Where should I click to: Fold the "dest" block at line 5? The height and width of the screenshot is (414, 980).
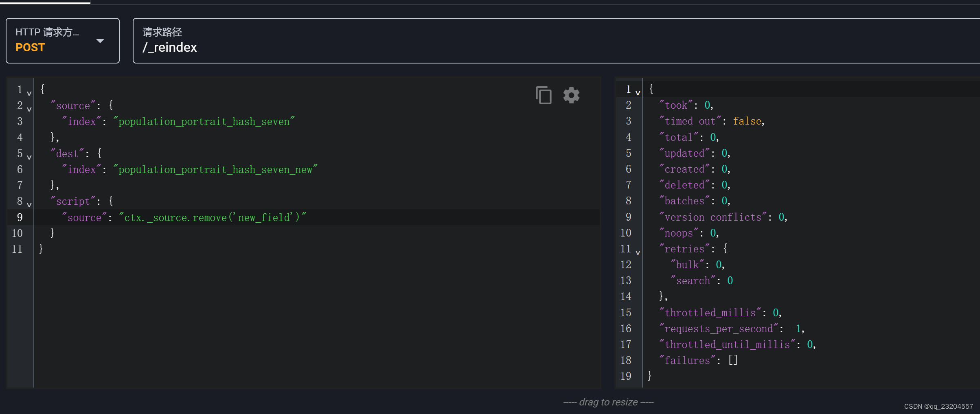tap(29, 157)
